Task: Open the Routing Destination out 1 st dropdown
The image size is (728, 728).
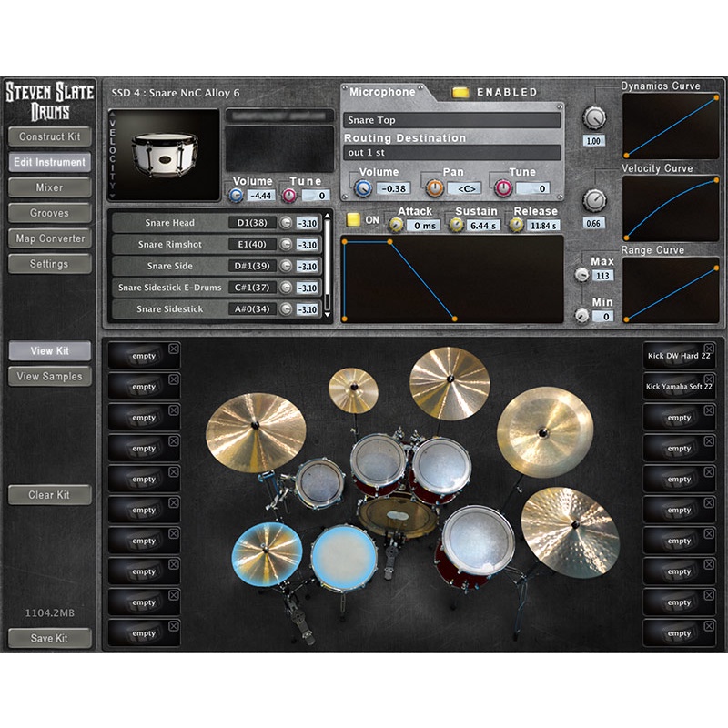Action: click(x=451, y=153)
